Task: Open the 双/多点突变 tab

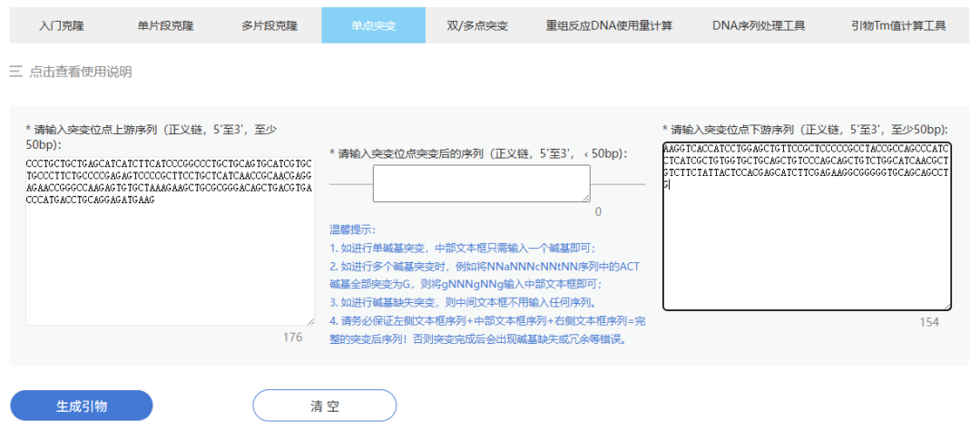Action: (x=477, y=25)
